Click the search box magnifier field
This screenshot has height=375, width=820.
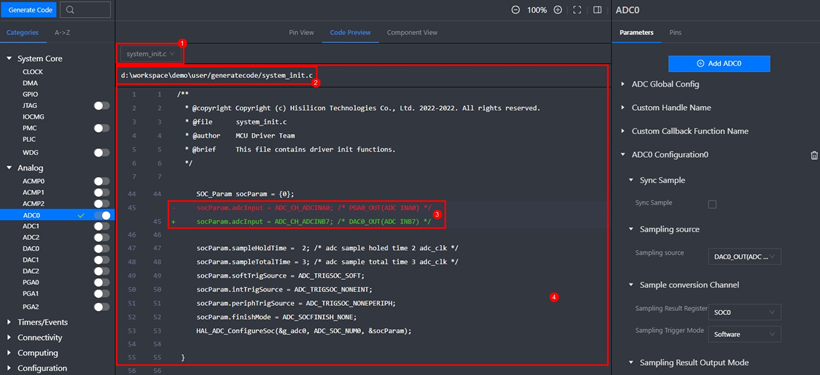pos(85,9)
